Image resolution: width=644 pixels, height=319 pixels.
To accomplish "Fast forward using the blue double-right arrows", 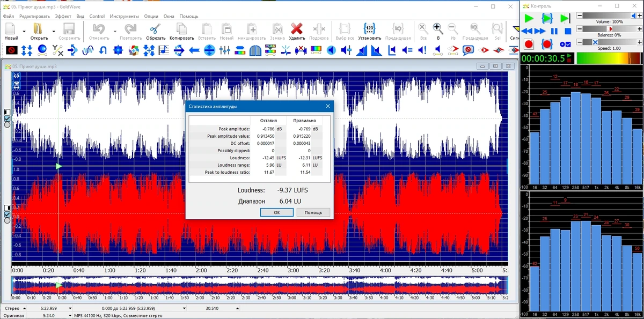I will coord(540,31).
